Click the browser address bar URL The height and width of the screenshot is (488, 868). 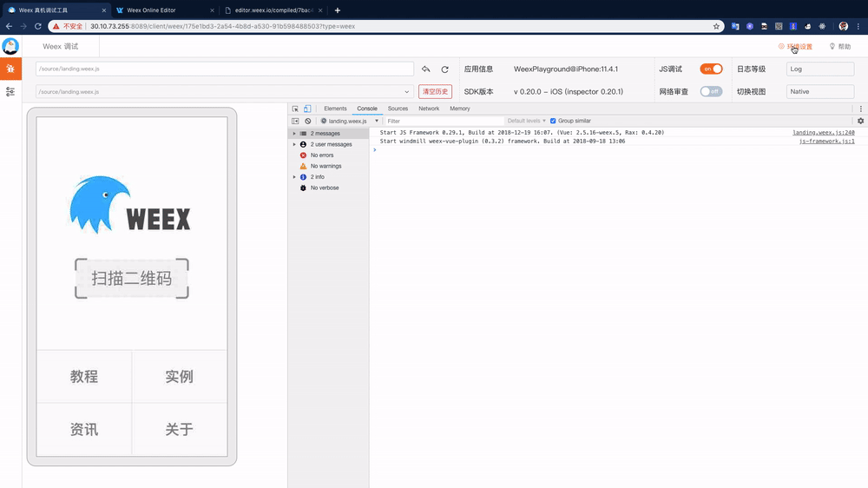point(222,26)
